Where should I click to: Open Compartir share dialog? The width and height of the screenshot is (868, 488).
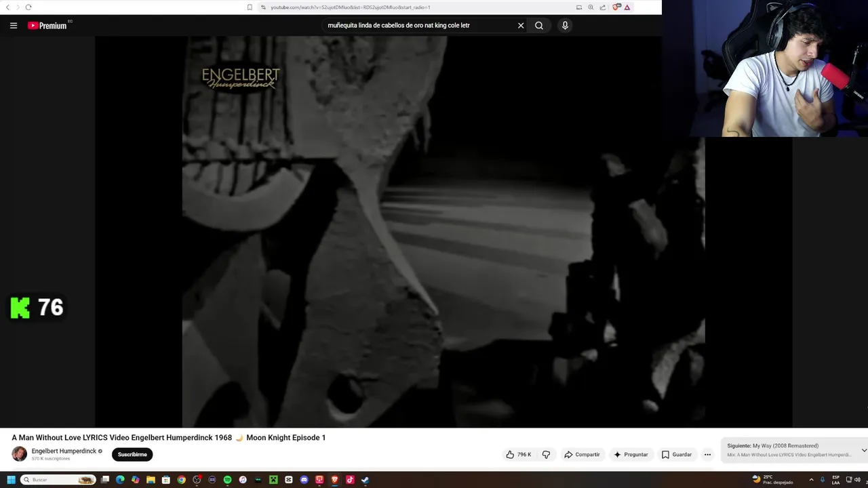click(582, 455)
